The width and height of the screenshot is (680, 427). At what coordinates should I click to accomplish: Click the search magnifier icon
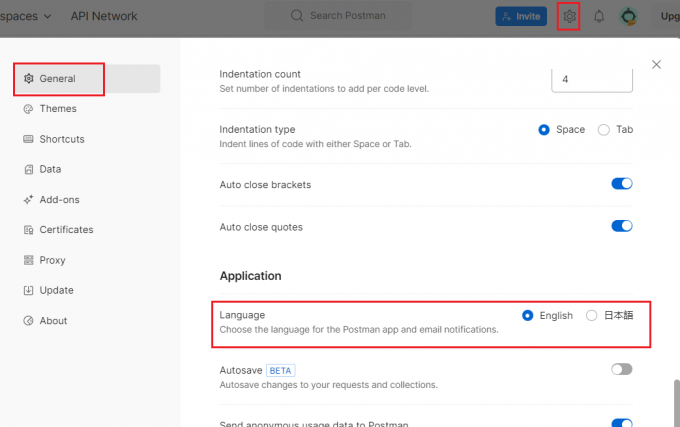click(x=297, y=16)
